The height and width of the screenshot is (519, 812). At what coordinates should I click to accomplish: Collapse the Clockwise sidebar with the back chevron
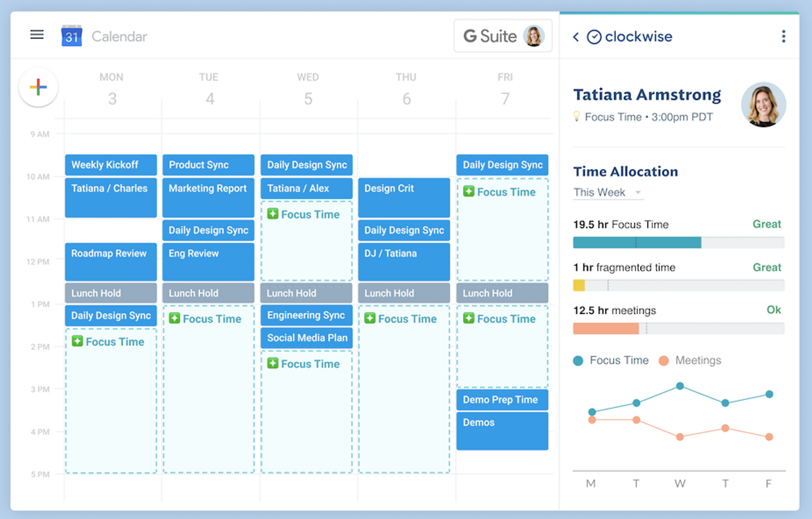click(575, 37)
